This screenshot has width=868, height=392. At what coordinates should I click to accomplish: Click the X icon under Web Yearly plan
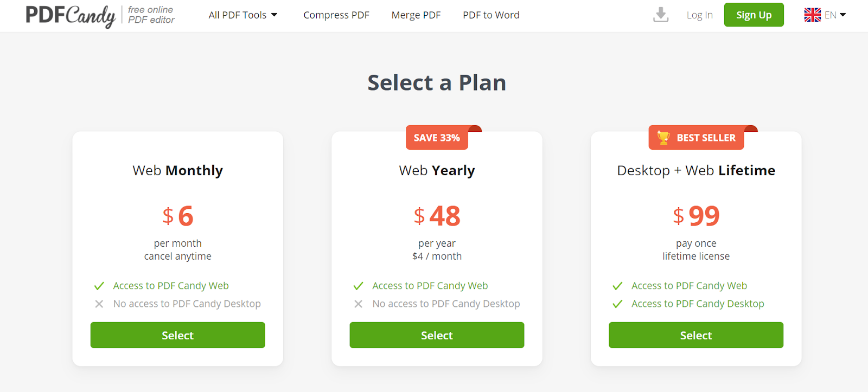click(359, 304)
